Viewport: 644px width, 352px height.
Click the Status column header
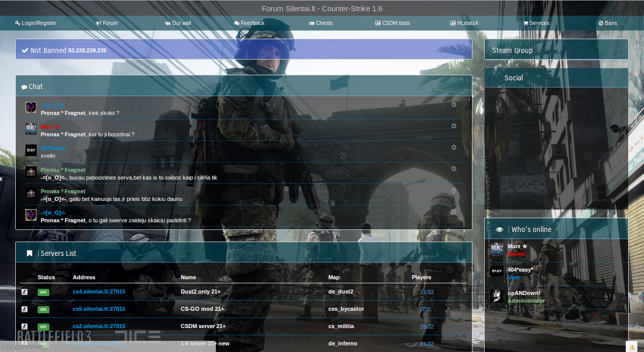click(46, 277)
